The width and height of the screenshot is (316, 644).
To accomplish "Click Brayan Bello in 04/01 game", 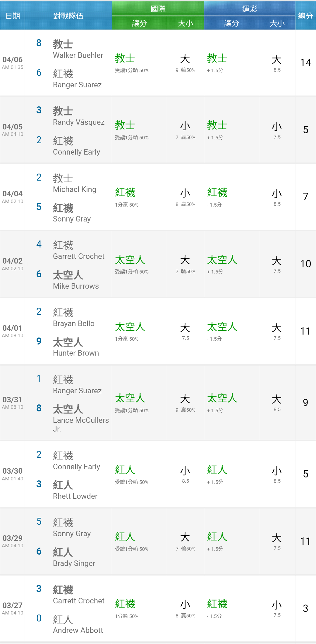I will [x=73, y=323].
